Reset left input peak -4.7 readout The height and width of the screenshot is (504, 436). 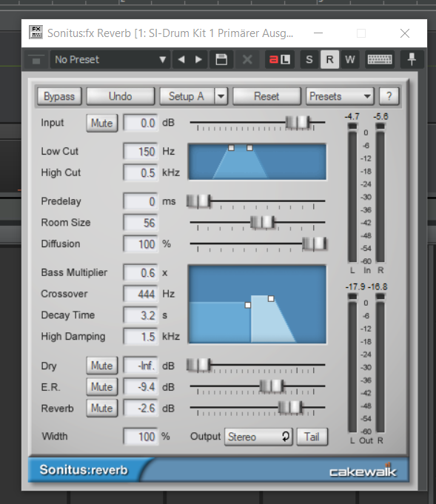click(x=352, y=117)
